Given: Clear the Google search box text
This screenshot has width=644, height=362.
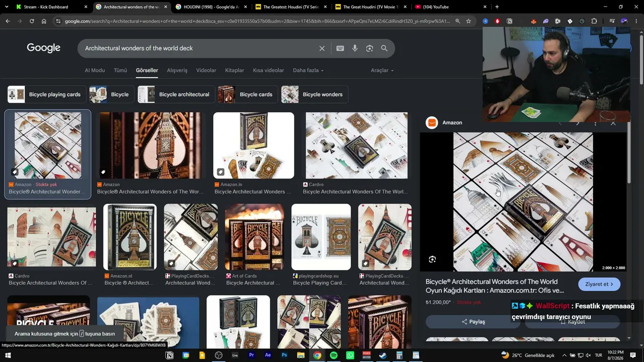Looking at the screenshot, I should (x=322, y=48).
